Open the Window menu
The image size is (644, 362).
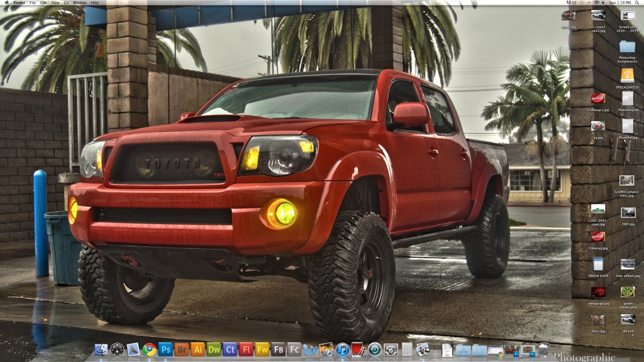coord(80,3)
